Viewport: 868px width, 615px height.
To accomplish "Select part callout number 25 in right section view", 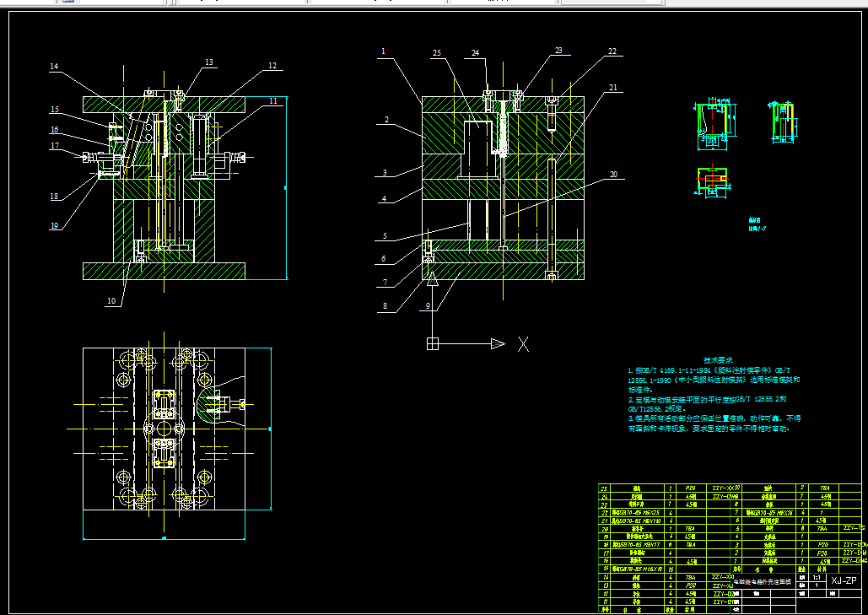I will (x=437, y=52).
